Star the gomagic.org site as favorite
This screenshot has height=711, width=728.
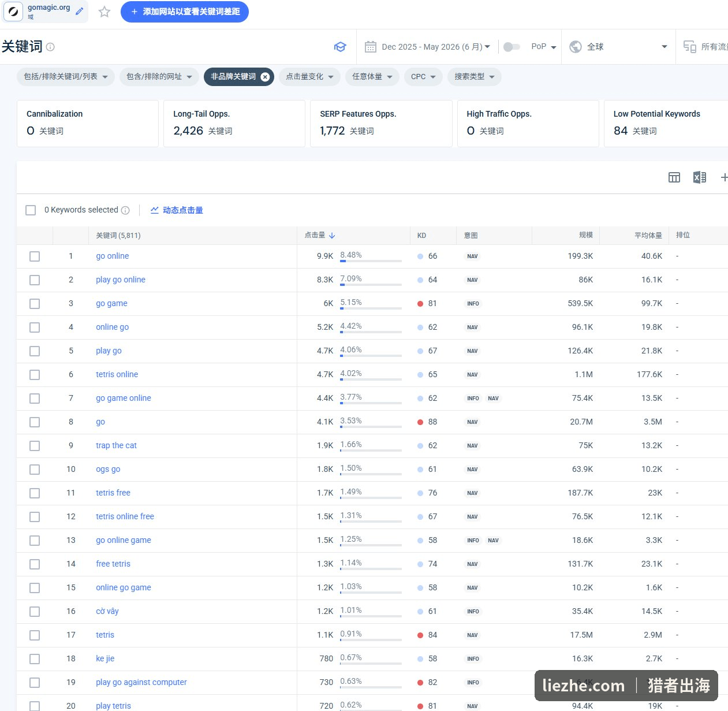pyautogui.click(x=104, y=12)
